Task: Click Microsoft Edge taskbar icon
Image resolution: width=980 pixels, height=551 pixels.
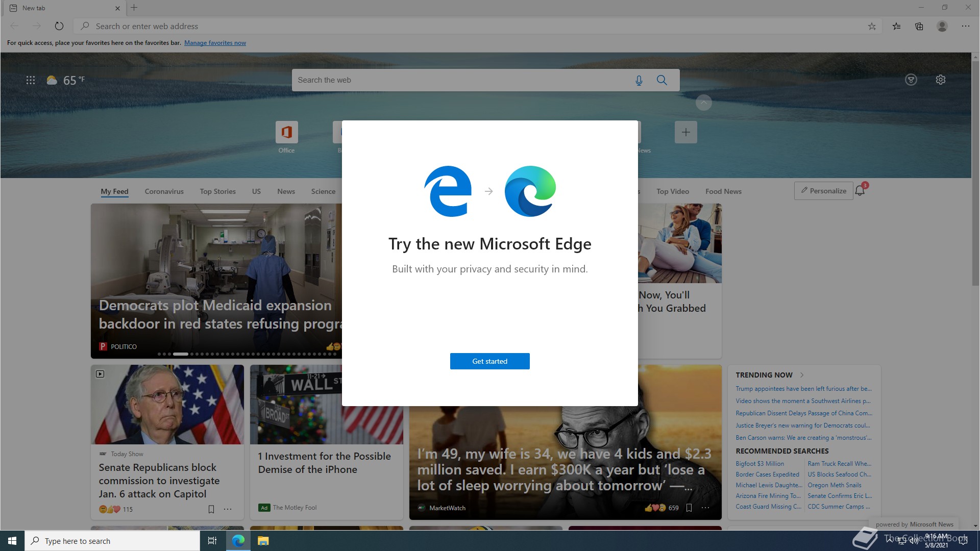Action: click(x=238, y=541)
